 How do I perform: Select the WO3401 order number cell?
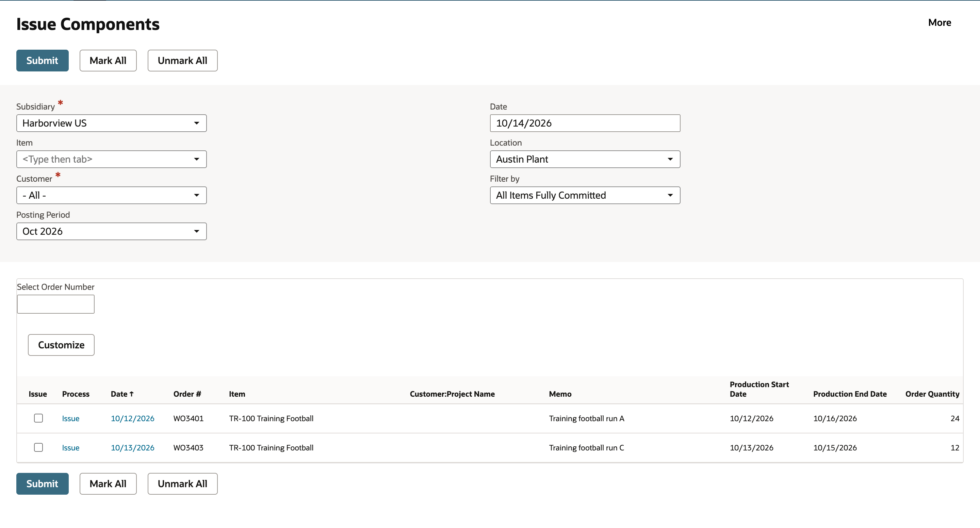[188, 418]
